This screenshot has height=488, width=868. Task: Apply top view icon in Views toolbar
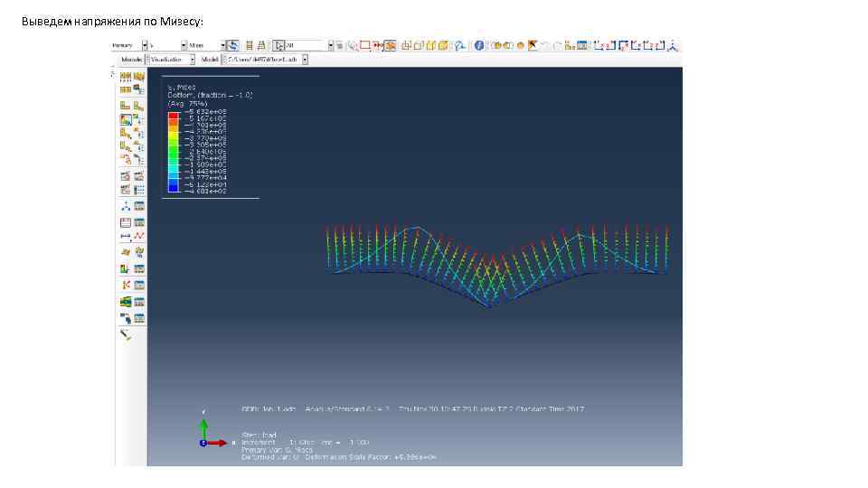(623, 45)
